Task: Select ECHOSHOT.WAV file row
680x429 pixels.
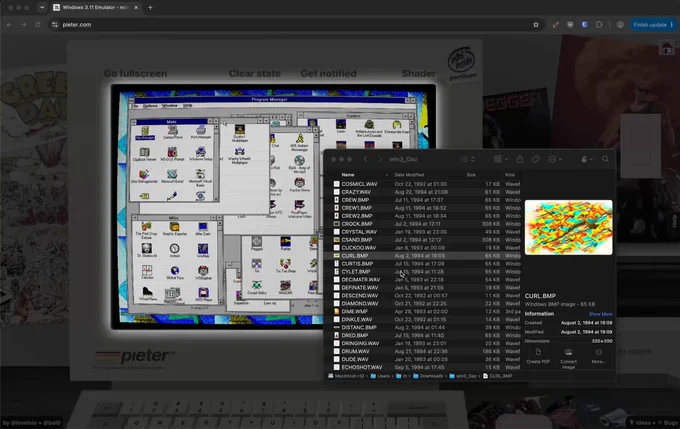Action: (x=423, y=367)
